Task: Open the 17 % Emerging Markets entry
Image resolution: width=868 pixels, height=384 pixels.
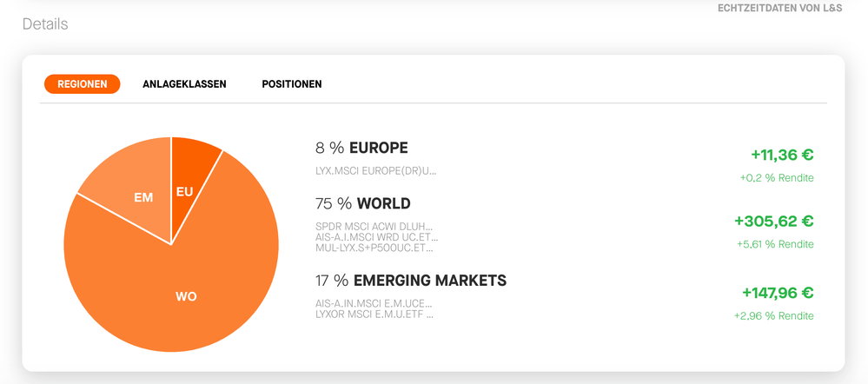Action: point(411,281)
